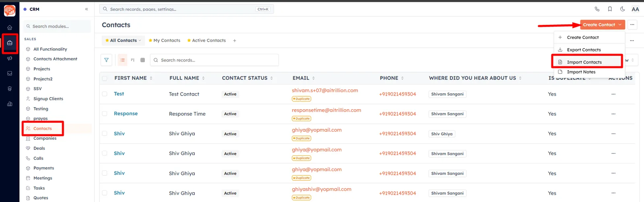The width and height of the screenshot is (644, 202).
Task: Collapse the CRM sidebar with double chevron
Action: coord(87,9)
